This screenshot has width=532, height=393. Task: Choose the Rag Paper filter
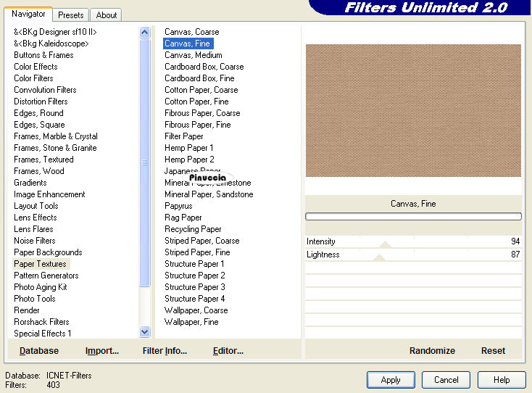coord(183,218)
